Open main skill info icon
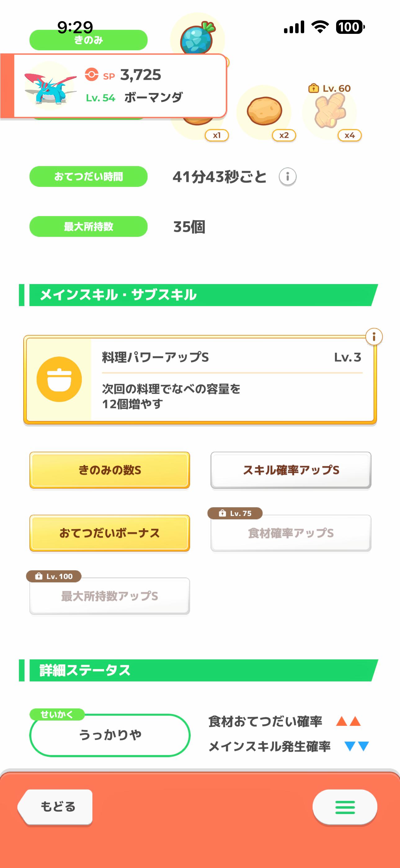 [x=374, y=337]
